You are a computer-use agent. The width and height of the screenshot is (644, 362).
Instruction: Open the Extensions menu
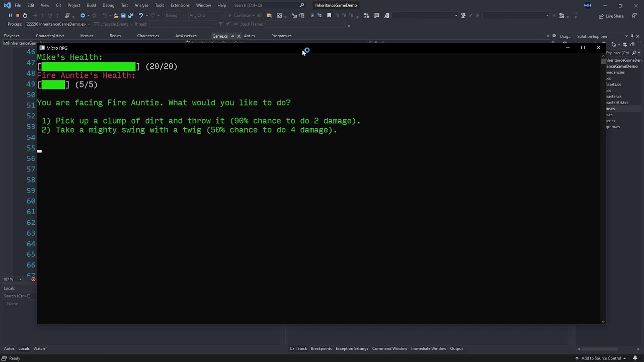pyautogui.click(x=180, y=6)
